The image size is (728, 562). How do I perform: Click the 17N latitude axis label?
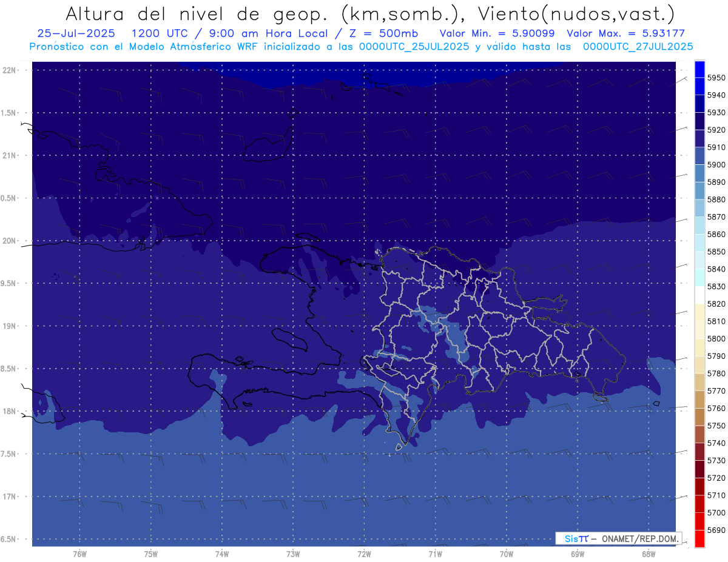[x=10, y=497]
